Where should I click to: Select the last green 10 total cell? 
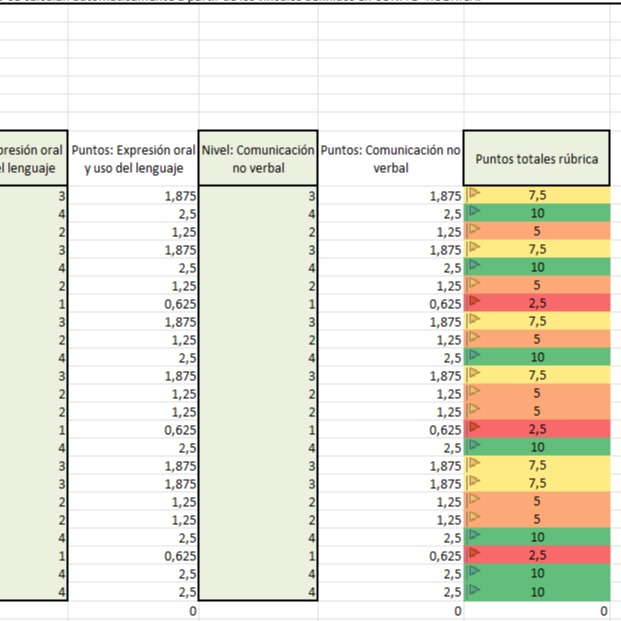pyautogui.click(x=538, y=591)
